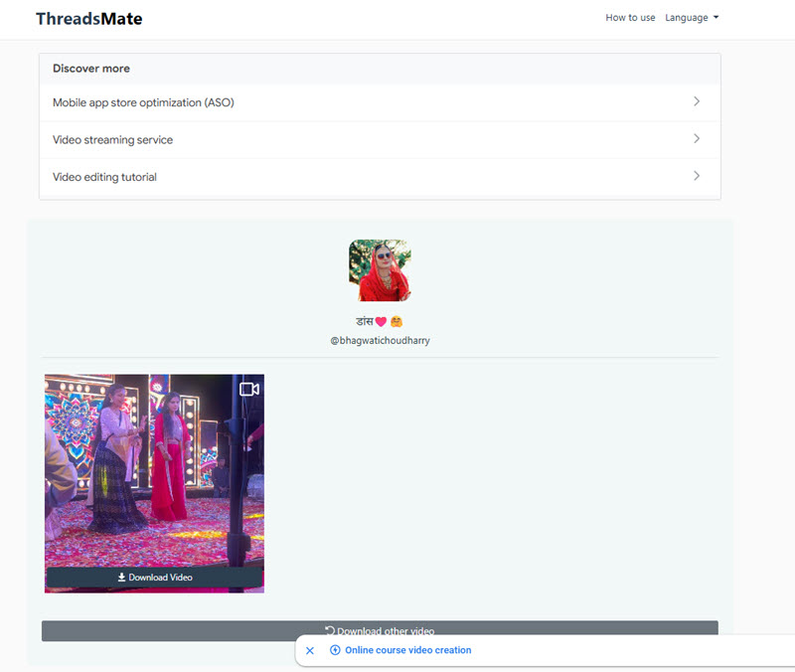Viewport: 795px width, 672px height.
Task: Click the profile avatar picture
Action: pyautogui.click(x=380, y=269)
